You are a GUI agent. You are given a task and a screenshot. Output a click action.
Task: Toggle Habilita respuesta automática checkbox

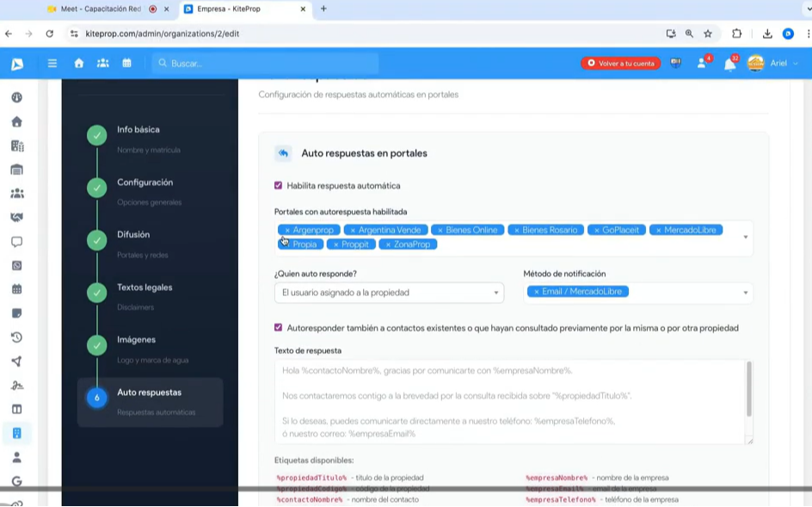coord(278,185)
